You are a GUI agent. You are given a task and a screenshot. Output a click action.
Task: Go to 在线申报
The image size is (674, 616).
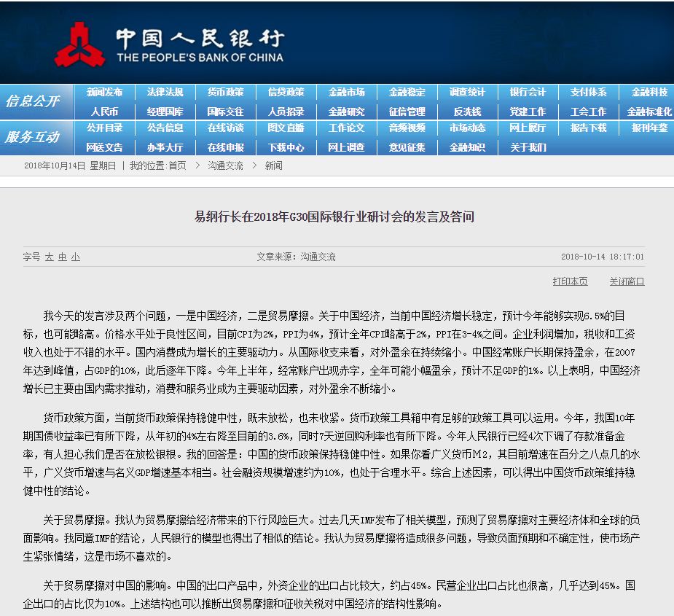[x=226, y=147]
